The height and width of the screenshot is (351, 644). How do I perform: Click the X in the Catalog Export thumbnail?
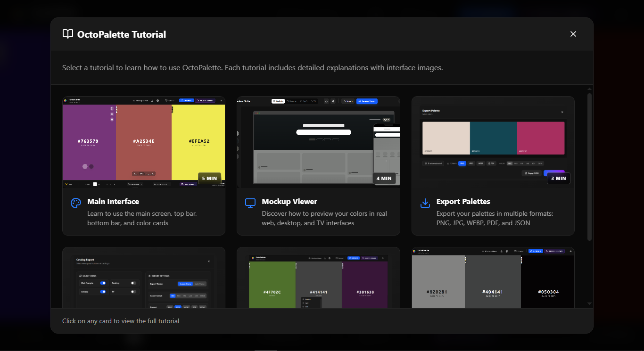click(209, 261)
